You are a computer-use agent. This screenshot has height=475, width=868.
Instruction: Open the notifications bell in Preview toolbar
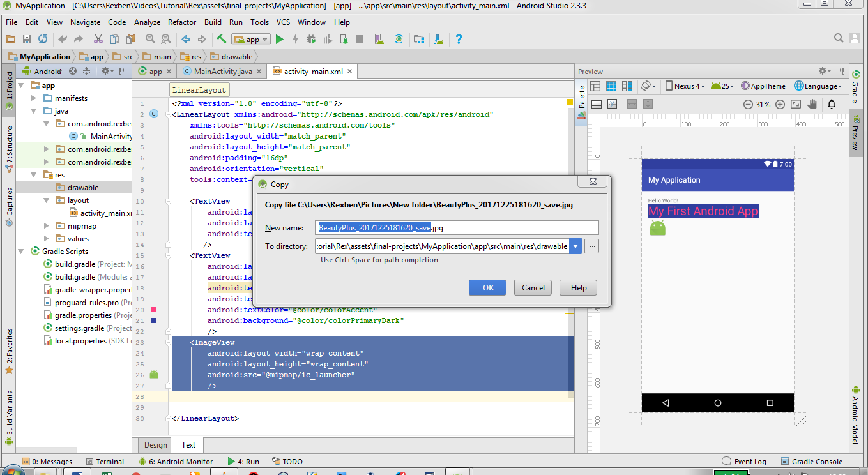(832, 103)
